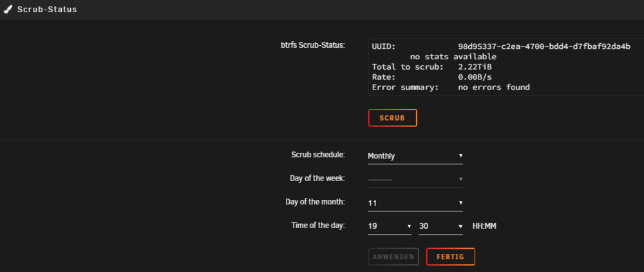
Task: Click the 'Time of the day:' label
Action: (x=318, y=225)
